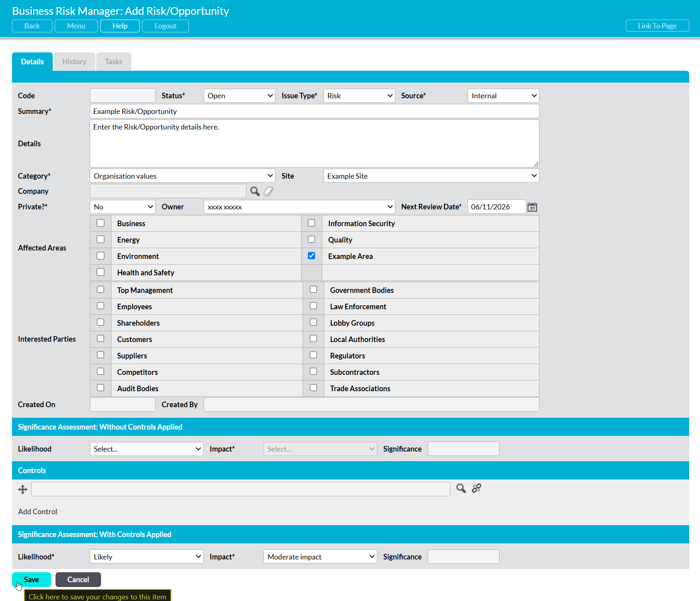The width and height of the screenshot is (700, 601).
Task: Click the Controls search magnifier icon
Action: click(x=461, y=488)
